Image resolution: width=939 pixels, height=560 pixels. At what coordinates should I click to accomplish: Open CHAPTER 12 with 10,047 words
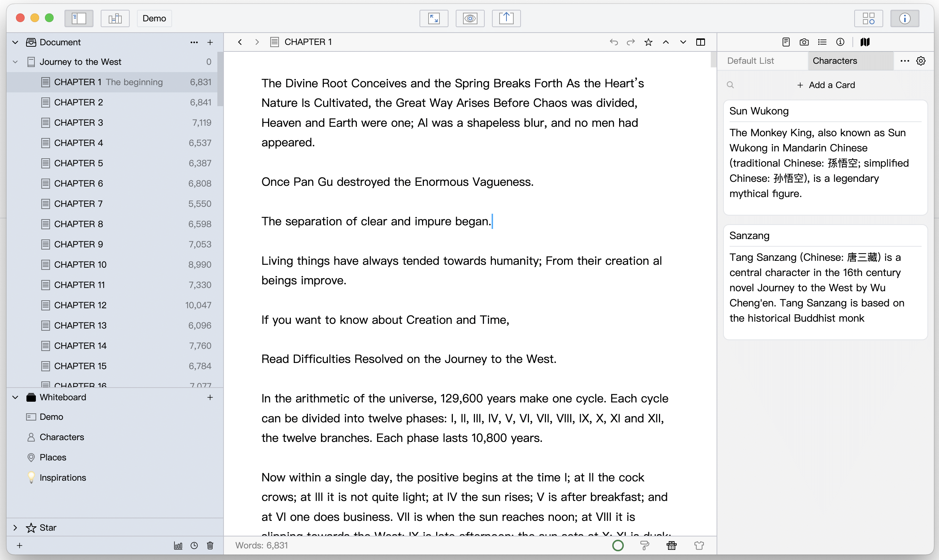(x=112, y=305)
